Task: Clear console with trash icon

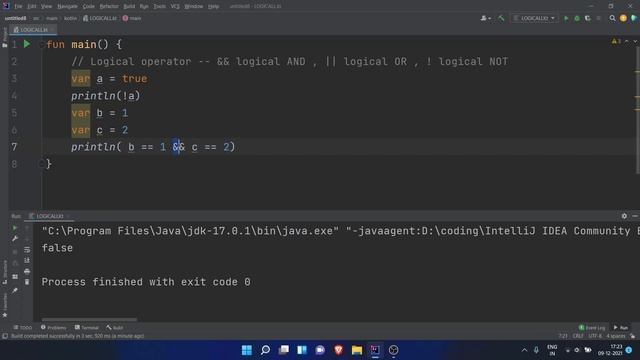Action: coord(27,282)
